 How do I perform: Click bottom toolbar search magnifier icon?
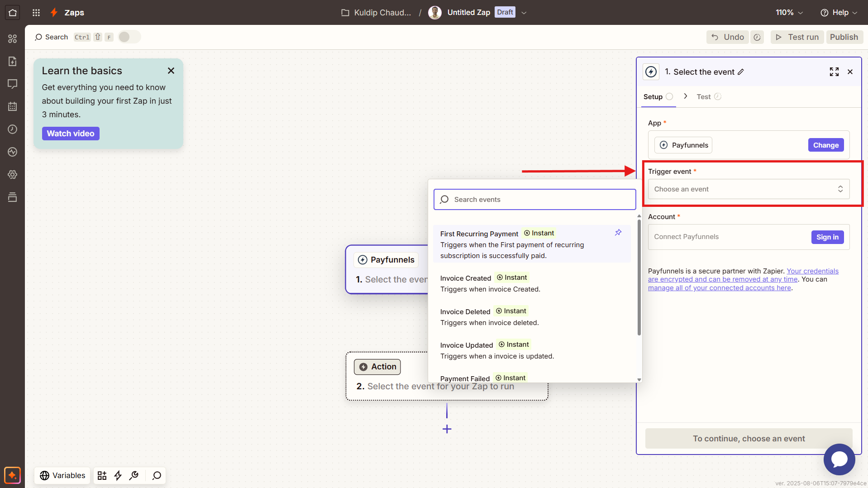[157, 476]
